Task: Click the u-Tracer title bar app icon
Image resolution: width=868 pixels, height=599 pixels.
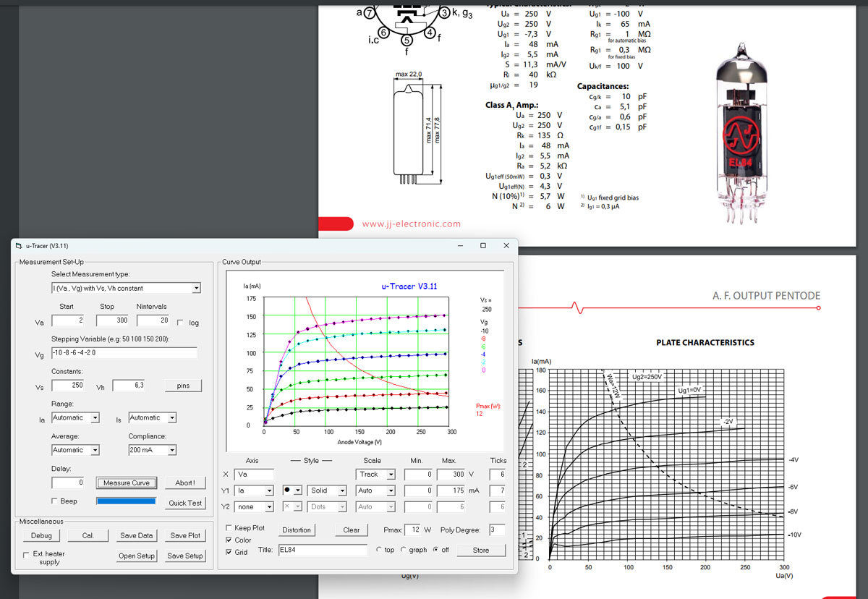Action: tap(19, 246)
